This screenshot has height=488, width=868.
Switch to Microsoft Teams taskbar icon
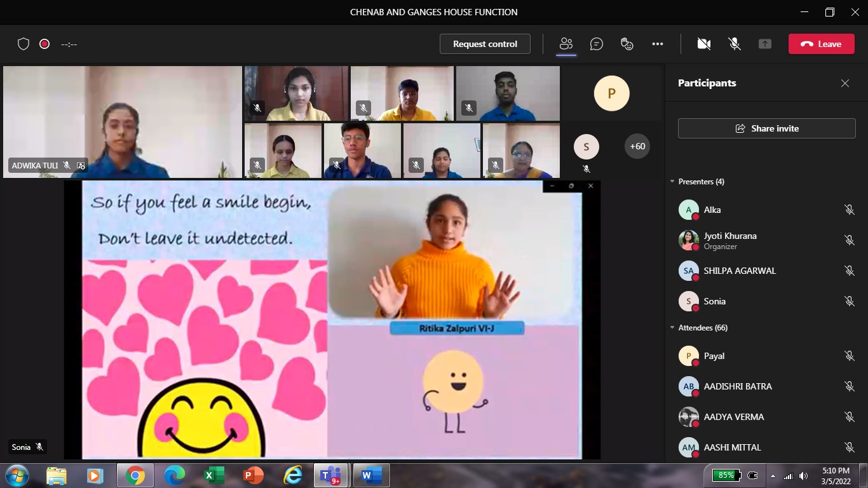point(331,475)
